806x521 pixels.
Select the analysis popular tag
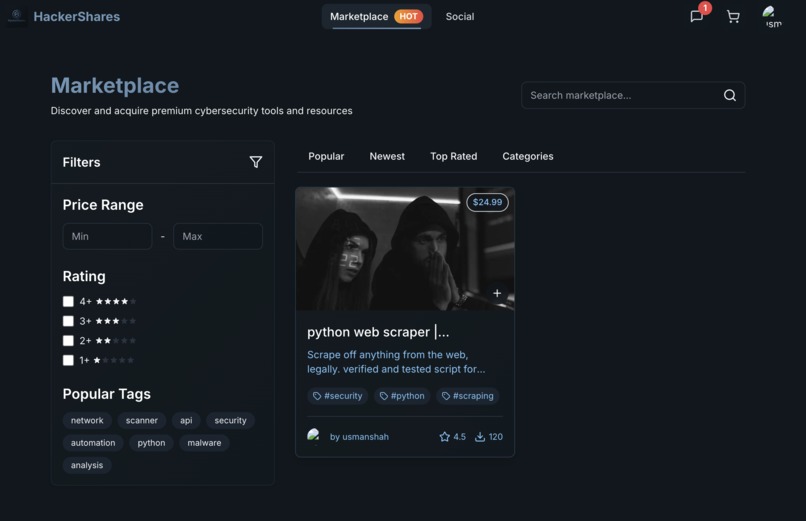click(87, 466)
